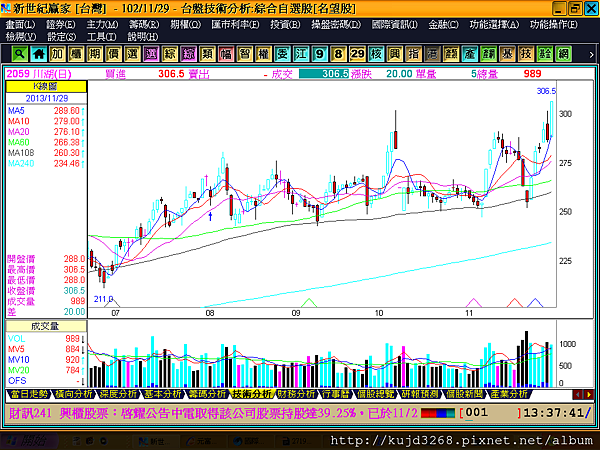Click the 價 toolbar button
600x450 pixels.
[x=114, y=54]
